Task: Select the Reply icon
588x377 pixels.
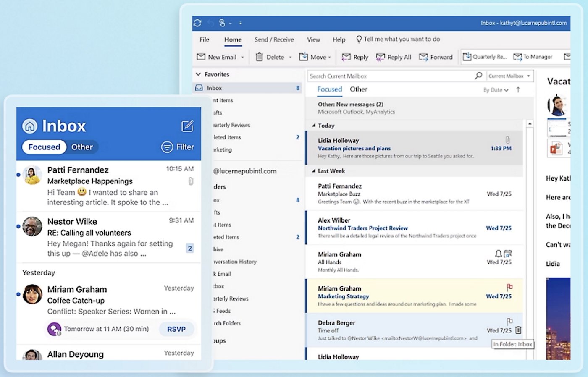Action: point(346,57)
